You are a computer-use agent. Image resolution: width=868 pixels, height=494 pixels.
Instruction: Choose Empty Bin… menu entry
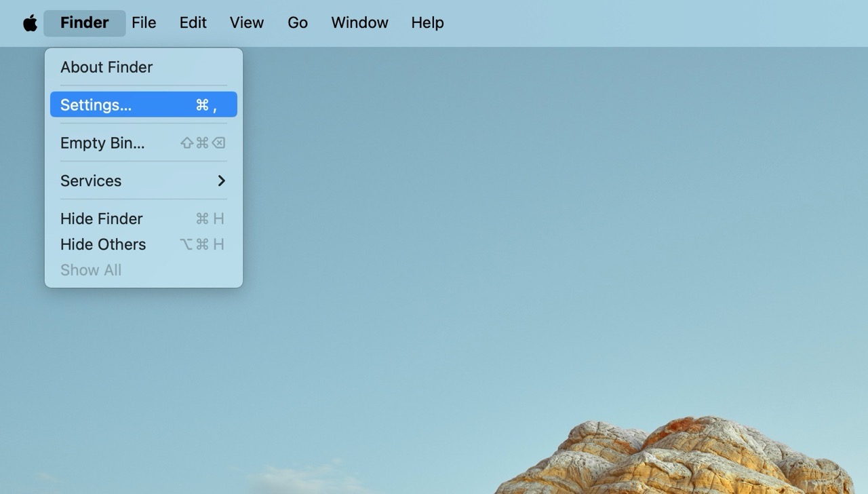pos(144,142)
